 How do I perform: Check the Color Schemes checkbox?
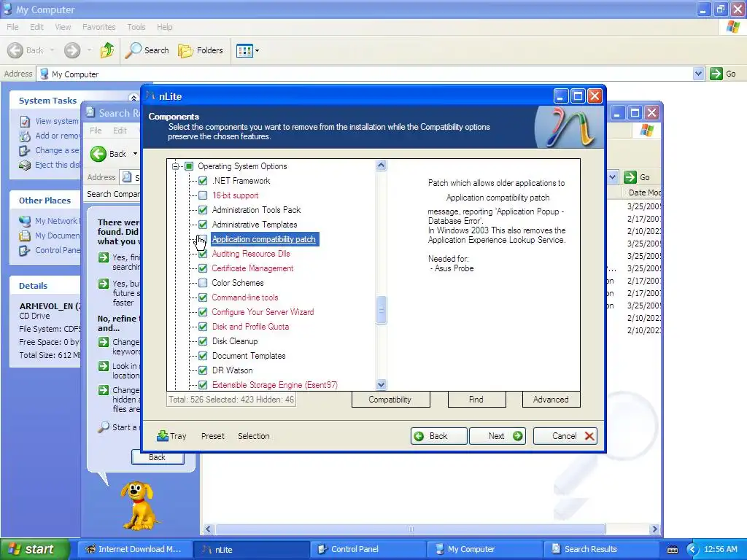tap(203, 283)
